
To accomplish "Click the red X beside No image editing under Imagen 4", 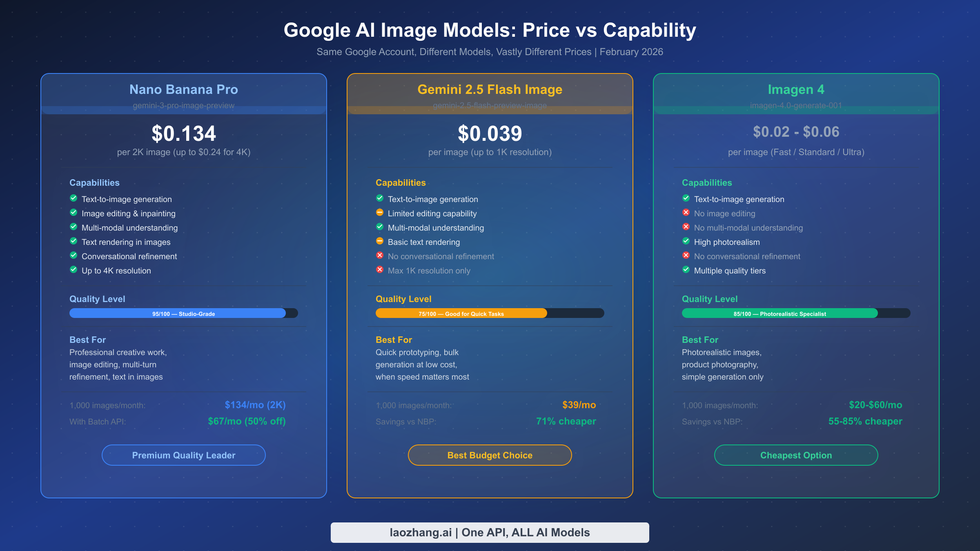I will point(686,213).
